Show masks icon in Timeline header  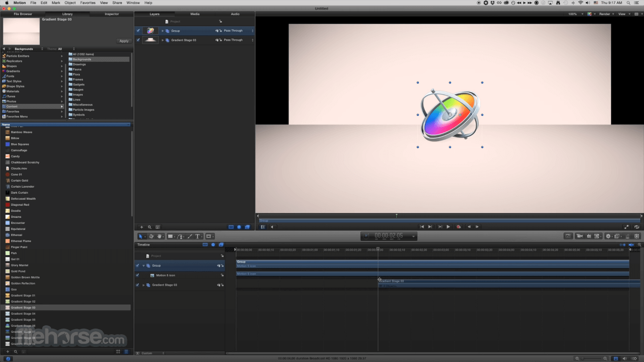coord(205,245)
